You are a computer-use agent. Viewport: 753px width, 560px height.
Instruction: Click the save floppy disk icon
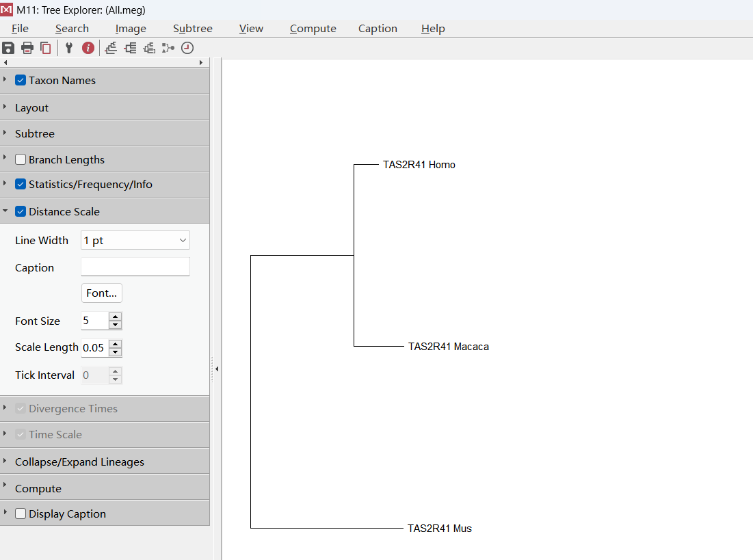tap(8, 48)
